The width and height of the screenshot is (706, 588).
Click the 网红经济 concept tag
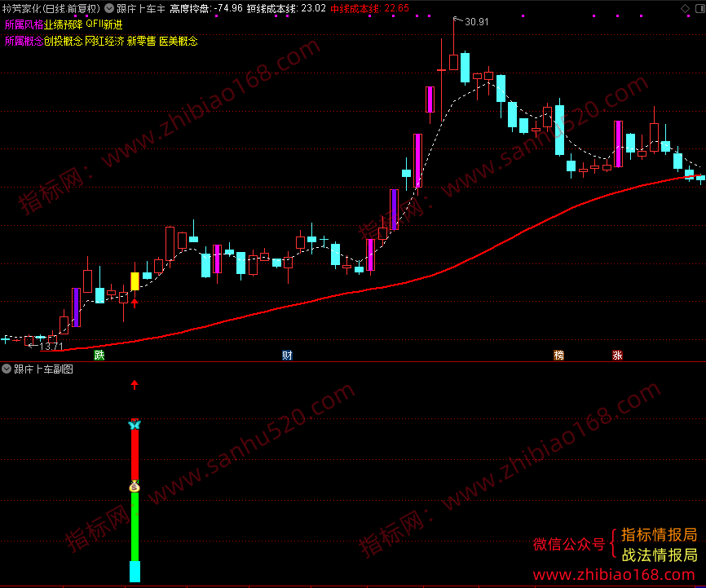[x=104, y=41]
